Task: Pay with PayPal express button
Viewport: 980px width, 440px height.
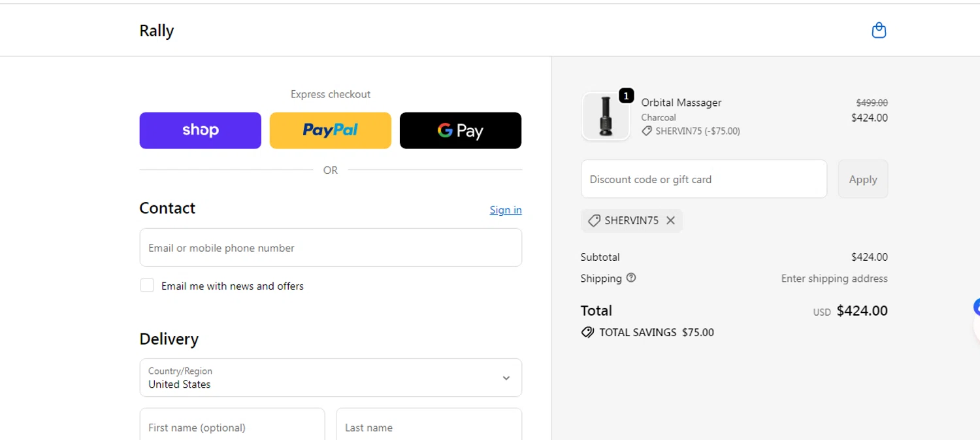Action: (331, 130)
